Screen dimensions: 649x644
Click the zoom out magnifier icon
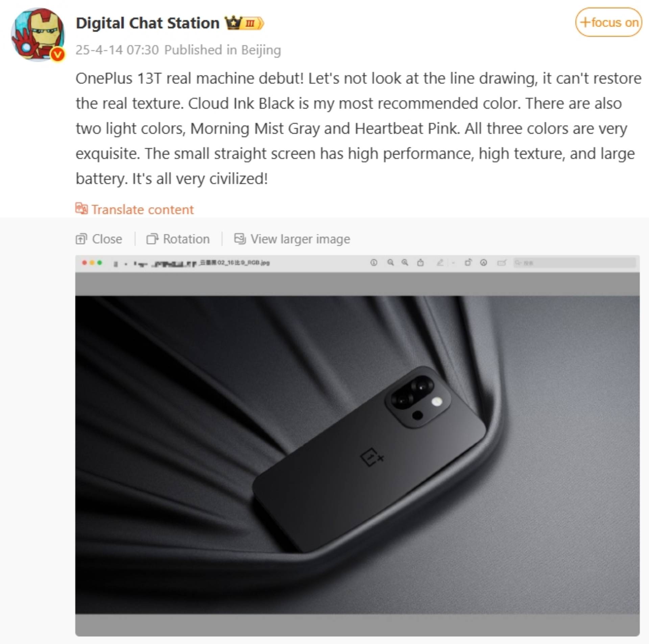click(x=390, y=263)
